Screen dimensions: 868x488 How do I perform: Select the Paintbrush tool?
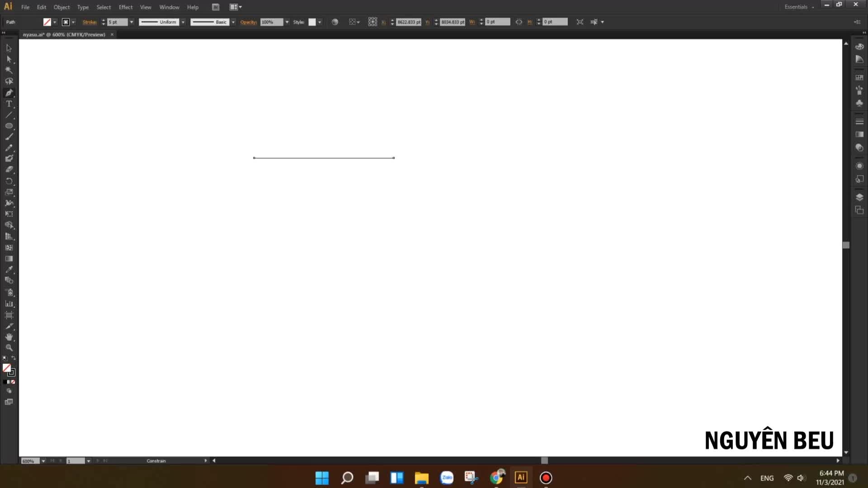(9, 137)
